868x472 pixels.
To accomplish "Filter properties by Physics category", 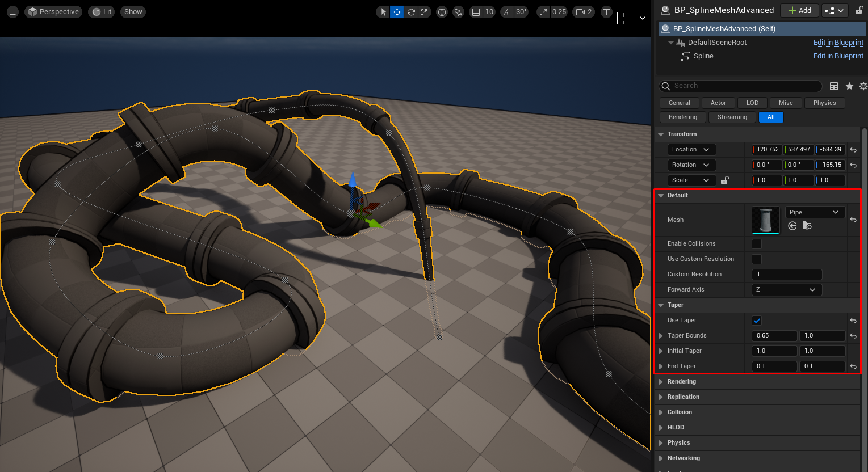I will (x=824, y=103).
